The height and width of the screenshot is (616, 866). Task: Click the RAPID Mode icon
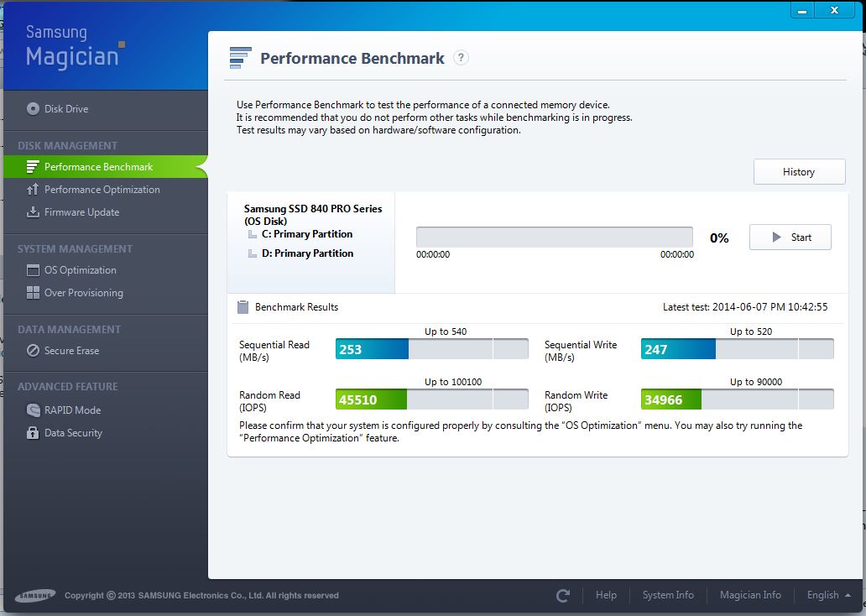pyautogui.click(x=33, y=410)
